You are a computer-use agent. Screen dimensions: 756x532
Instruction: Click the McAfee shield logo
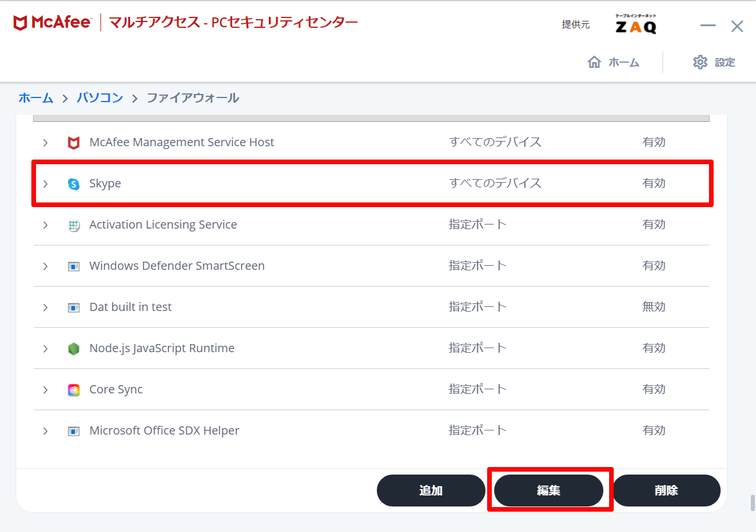pos(20,23)
